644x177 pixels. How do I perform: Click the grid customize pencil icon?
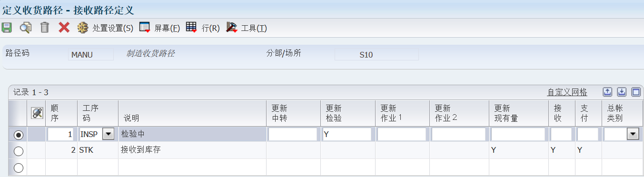[37, 113]
